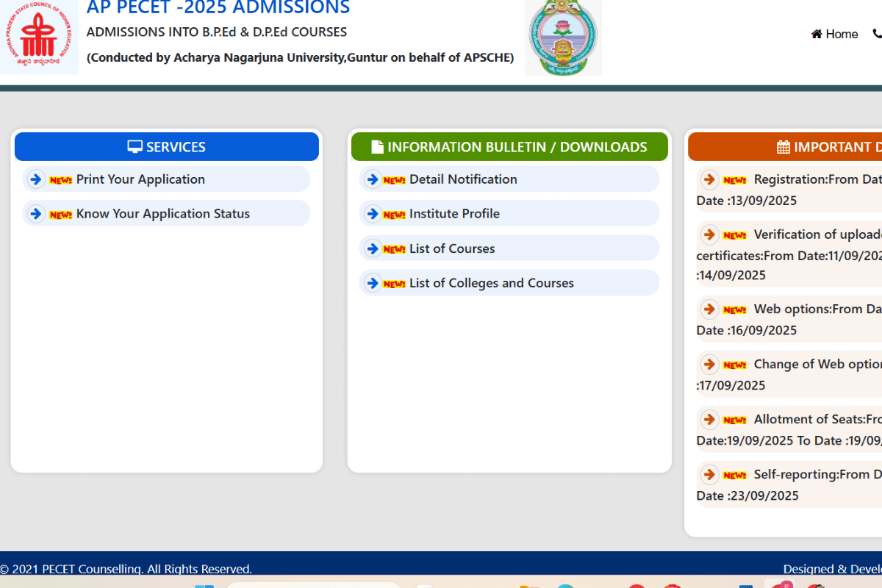The height and width of the screenshot is (588, 882).
Task: Click the phone icon in top navigation
Action: [878, 34]
